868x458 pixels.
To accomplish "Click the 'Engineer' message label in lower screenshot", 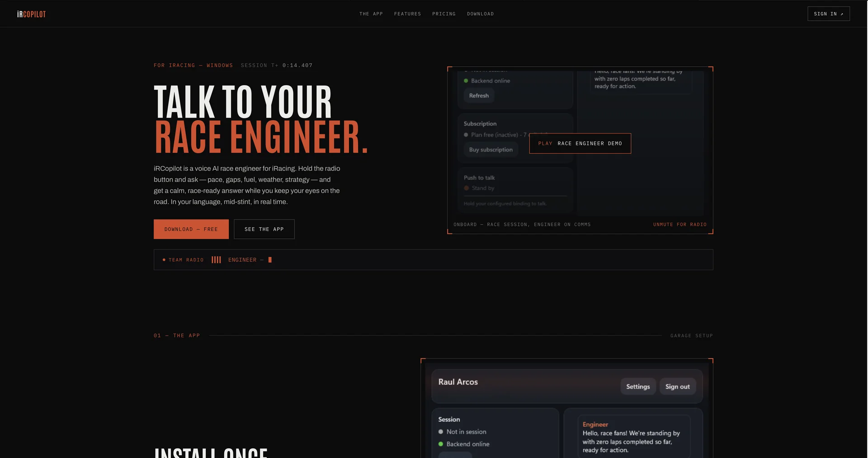I will pyautogui.click(x=595, y=425).
